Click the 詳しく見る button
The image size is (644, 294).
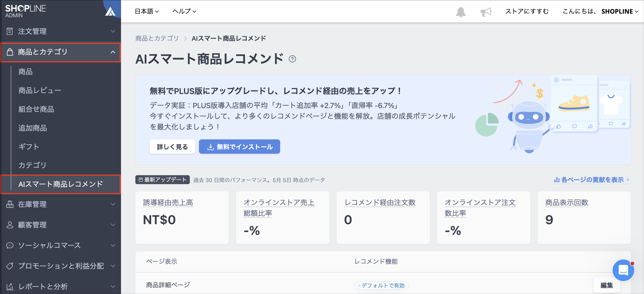point(172,147)
